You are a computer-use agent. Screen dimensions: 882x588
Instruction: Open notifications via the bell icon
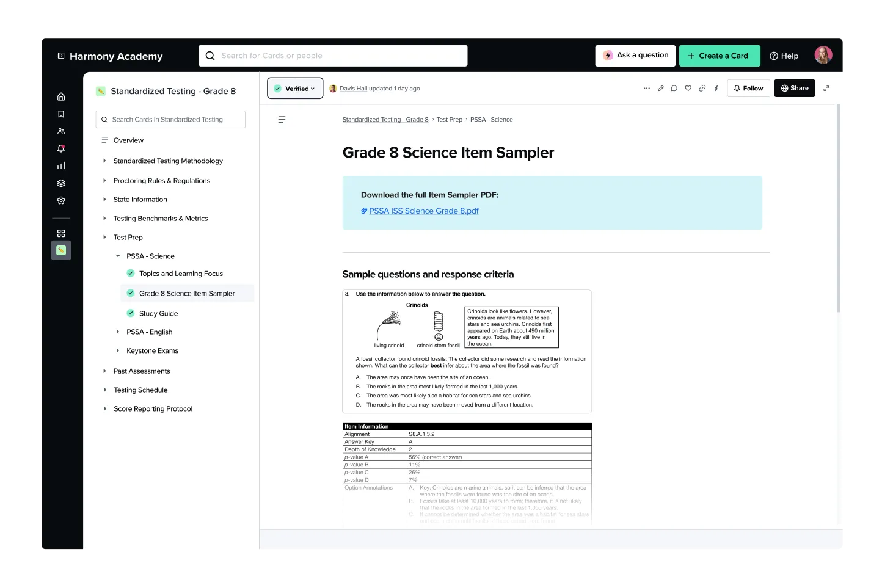click(60, 148)
